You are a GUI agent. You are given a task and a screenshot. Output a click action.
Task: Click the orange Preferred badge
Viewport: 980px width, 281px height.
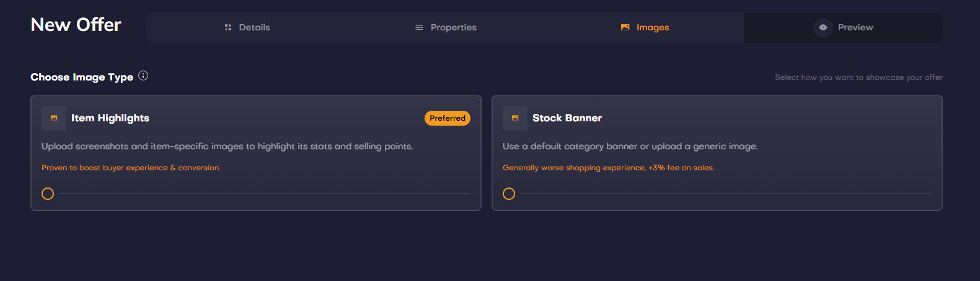pos(447,118)
